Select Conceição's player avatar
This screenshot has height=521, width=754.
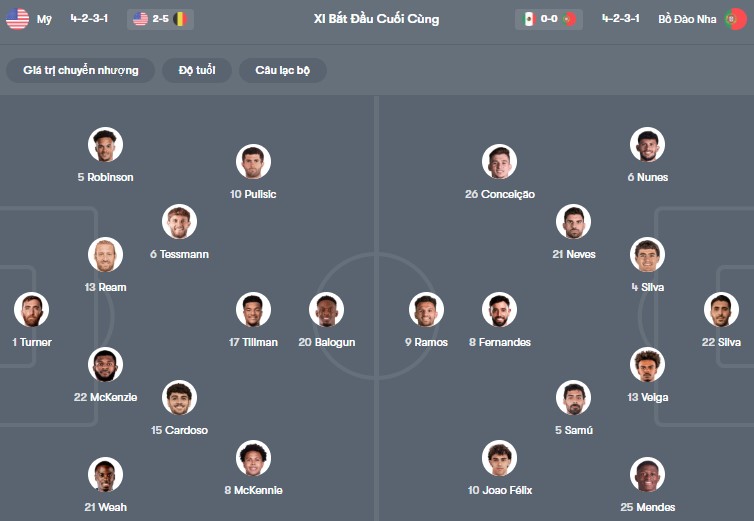click(x=500, y=162)
